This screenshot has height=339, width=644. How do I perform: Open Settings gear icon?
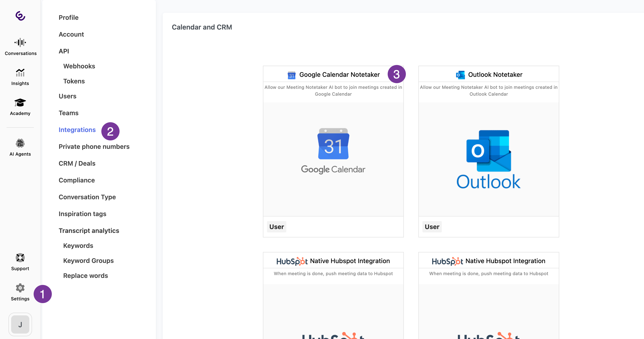coord(20,288)
